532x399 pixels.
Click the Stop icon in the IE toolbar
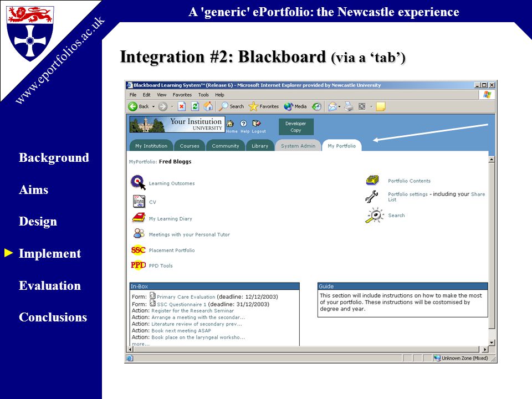click(182, 106)
